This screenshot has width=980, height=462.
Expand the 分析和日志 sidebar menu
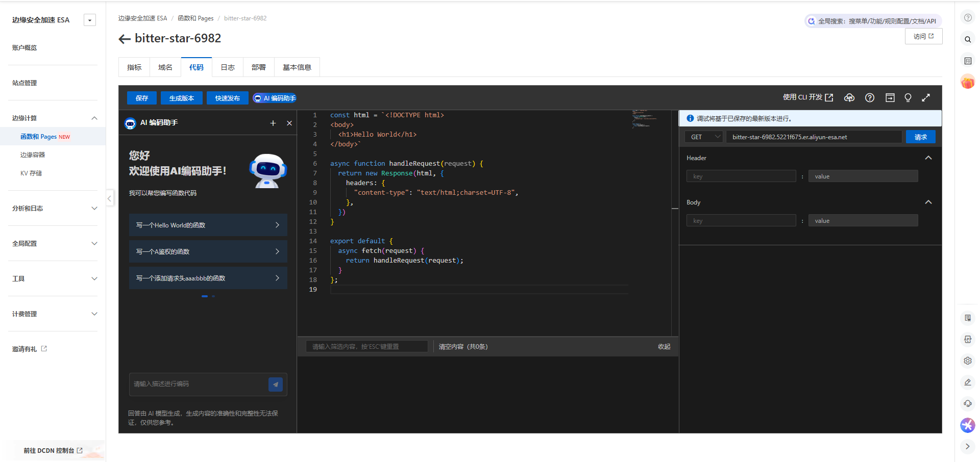(x=54, y=208)
